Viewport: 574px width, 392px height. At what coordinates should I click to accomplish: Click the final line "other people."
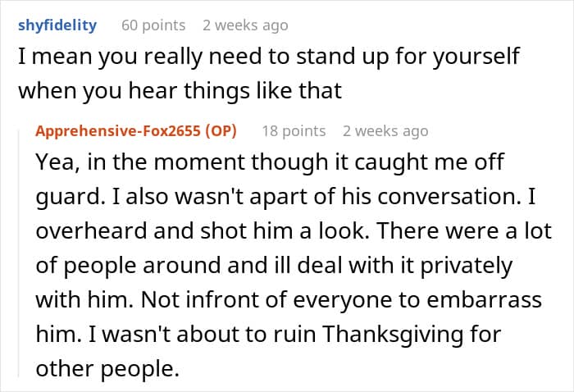[x=107, y=369]
